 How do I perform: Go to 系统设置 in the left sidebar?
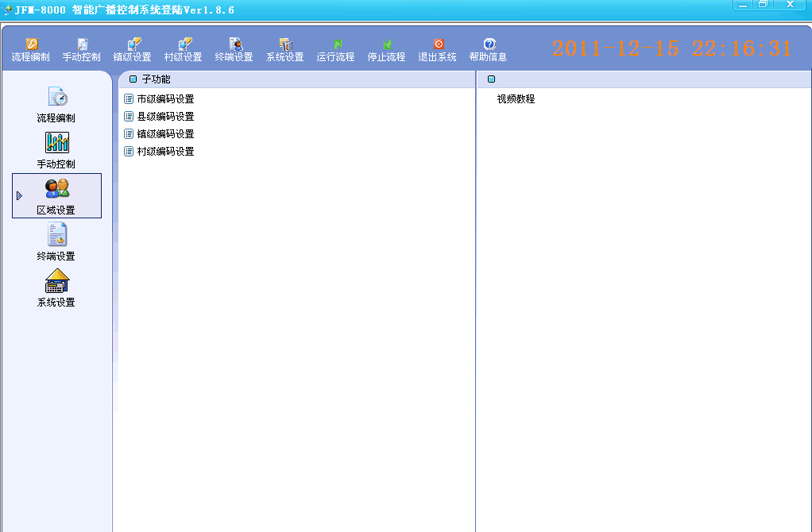tap(56, 288)
